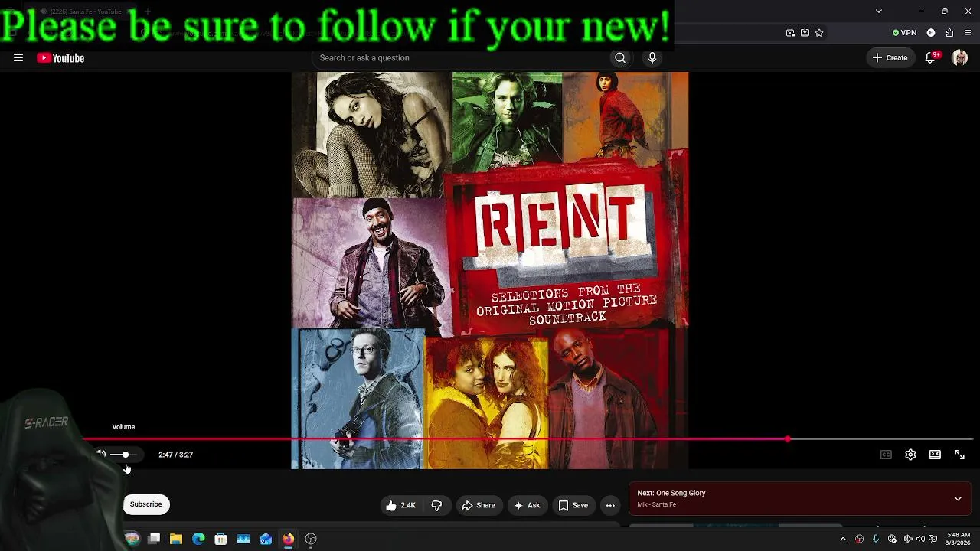The image size is (980, 551).
Task: Save the video to a playlist
Action: (573, 505)
